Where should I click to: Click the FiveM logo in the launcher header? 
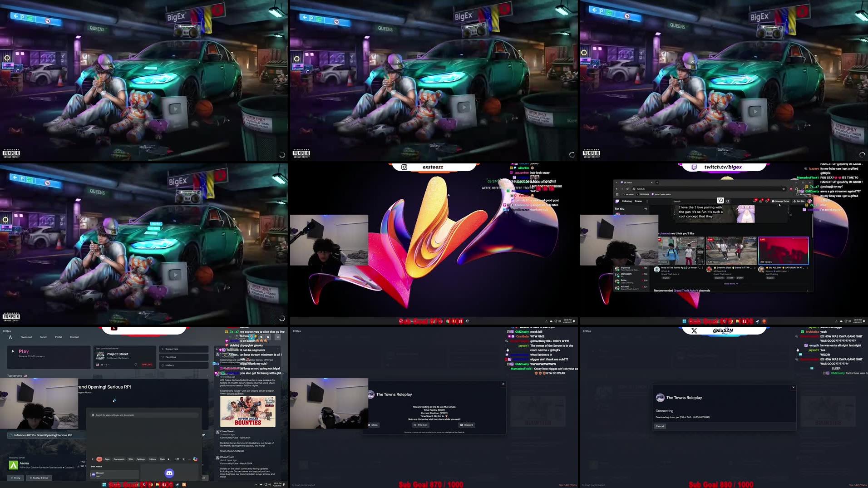click(x=10, y=337)
